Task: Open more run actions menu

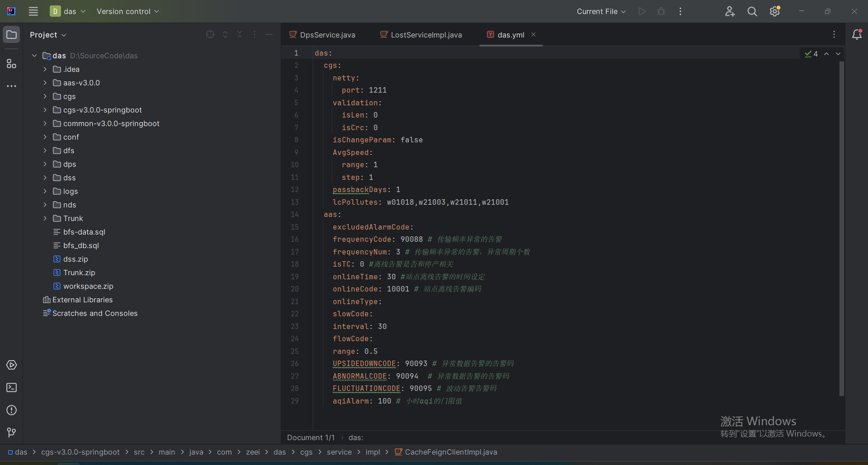Action: click(x=680, y=11)
